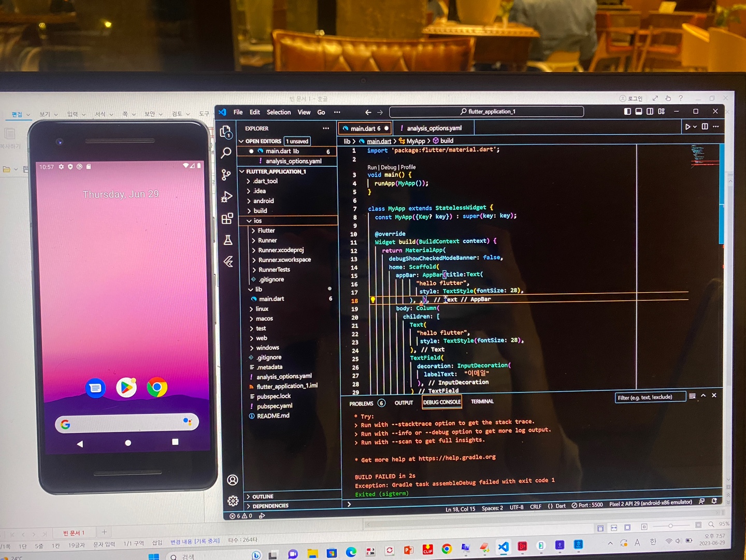Viewport: 746px width, 560px height.
Task: Open the run button dropdown arrow
Action: (x=695, y=127)
